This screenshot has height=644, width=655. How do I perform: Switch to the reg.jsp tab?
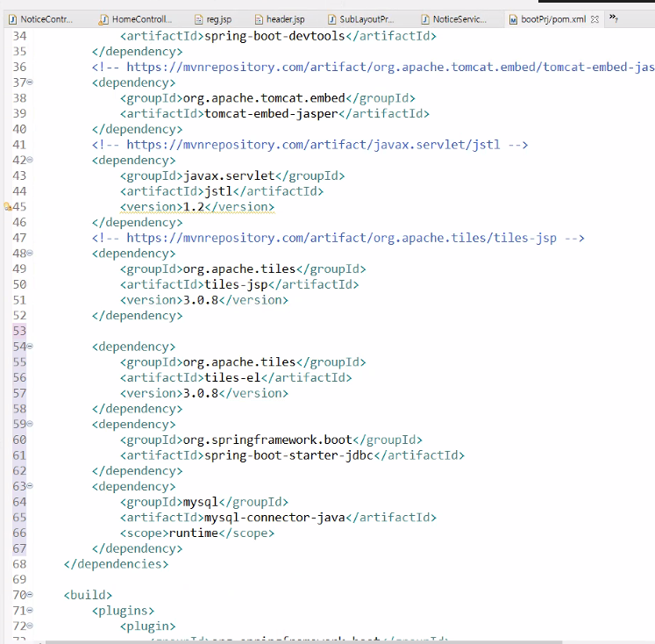point(213,19)
